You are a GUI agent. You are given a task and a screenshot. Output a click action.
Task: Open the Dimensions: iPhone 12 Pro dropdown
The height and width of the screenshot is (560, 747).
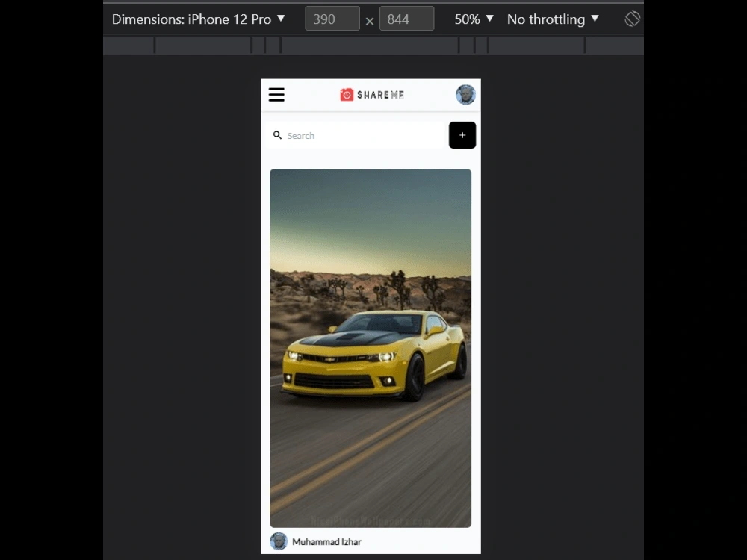(198, 19)
